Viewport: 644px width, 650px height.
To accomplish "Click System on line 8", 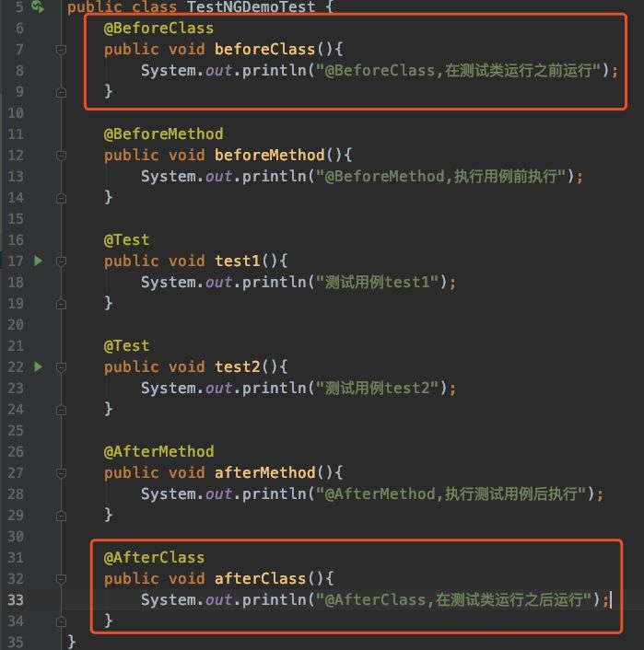I will [x=168, y=71].
